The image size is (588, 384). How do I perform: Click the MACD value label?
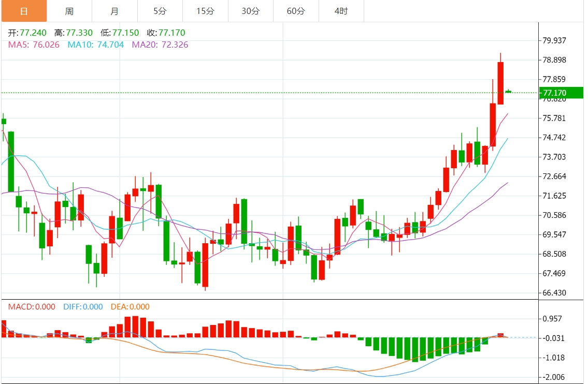[32, 307]
